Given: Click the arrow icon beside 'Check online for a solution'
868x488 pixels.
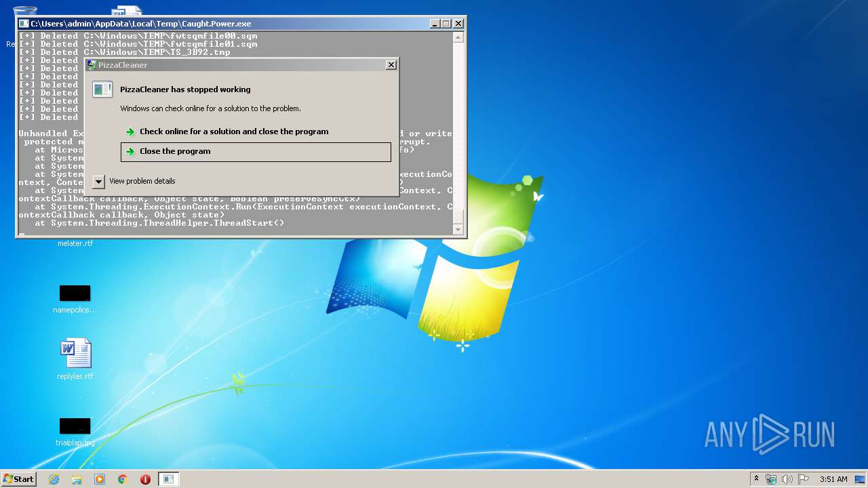Looking at the screenshot, I should point(130,132).
